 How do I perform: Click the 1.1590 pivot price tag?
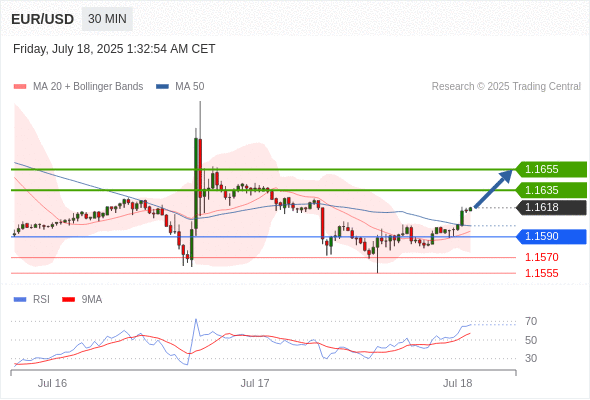[x=551, y=237]
